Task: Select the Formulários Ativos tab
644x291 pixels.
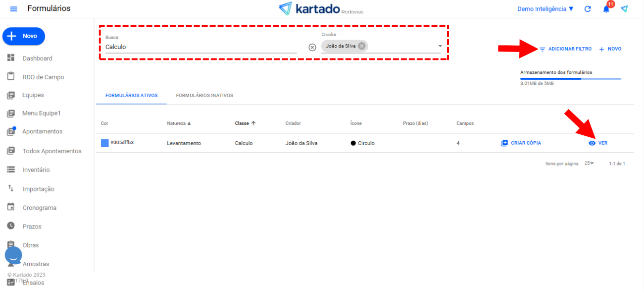Action: (x=131, y=95)
